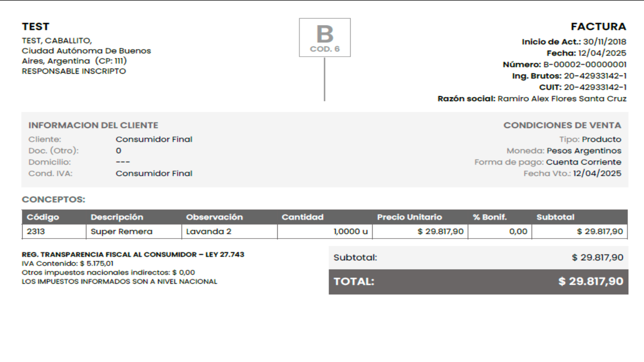Click the Observación column header
Viewport: 644px width, 362px height.
click(x=214, y=217)
